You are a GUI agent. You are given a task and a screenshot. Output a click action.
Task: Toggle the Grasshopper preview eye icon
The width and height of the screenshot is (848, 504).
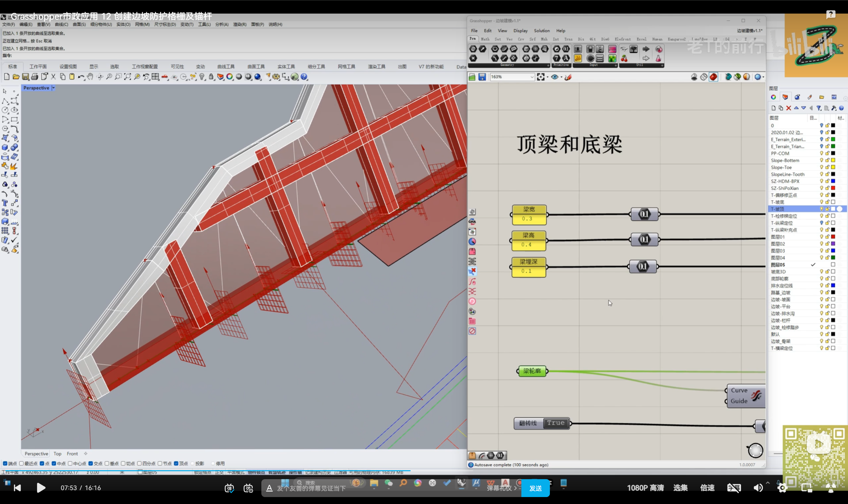(x=555, y=77)
